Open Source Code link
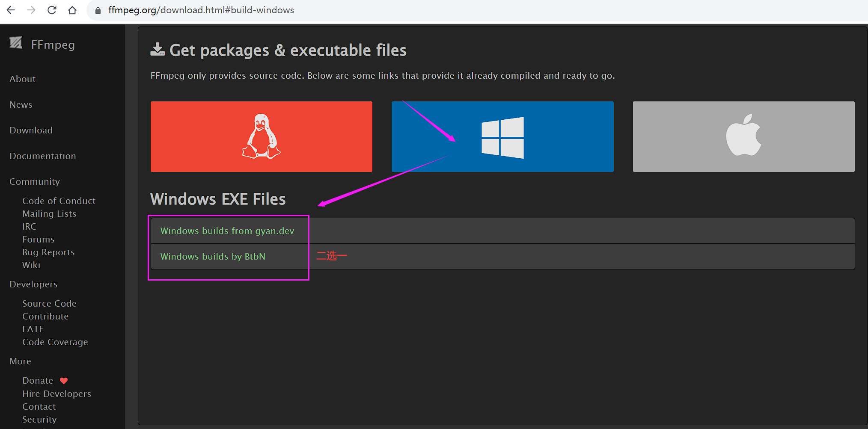This screenshot has width=868, height=429. (49, 304)
